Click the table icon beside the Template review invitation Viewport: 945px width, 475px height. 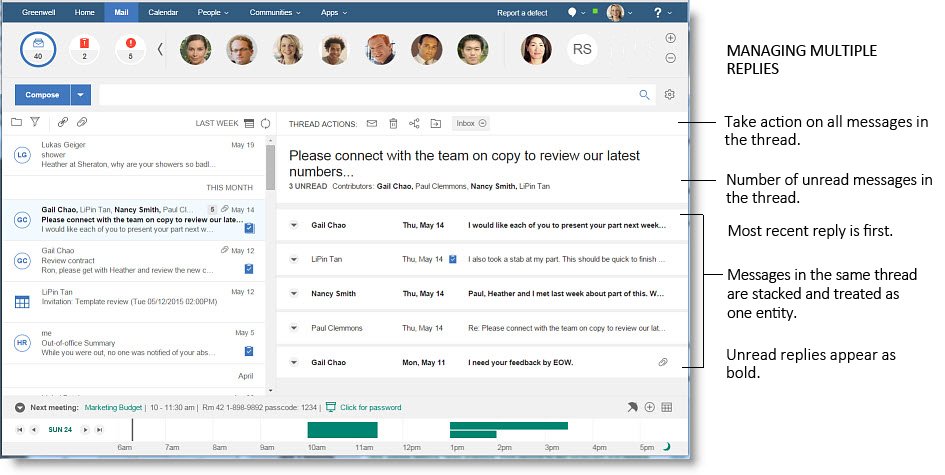coord(22,302)
